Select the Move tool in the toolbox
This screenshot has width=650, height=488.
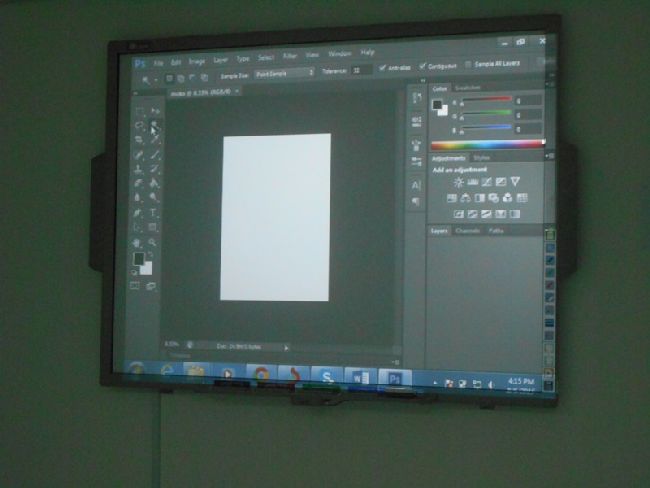[x=154, y=112]
